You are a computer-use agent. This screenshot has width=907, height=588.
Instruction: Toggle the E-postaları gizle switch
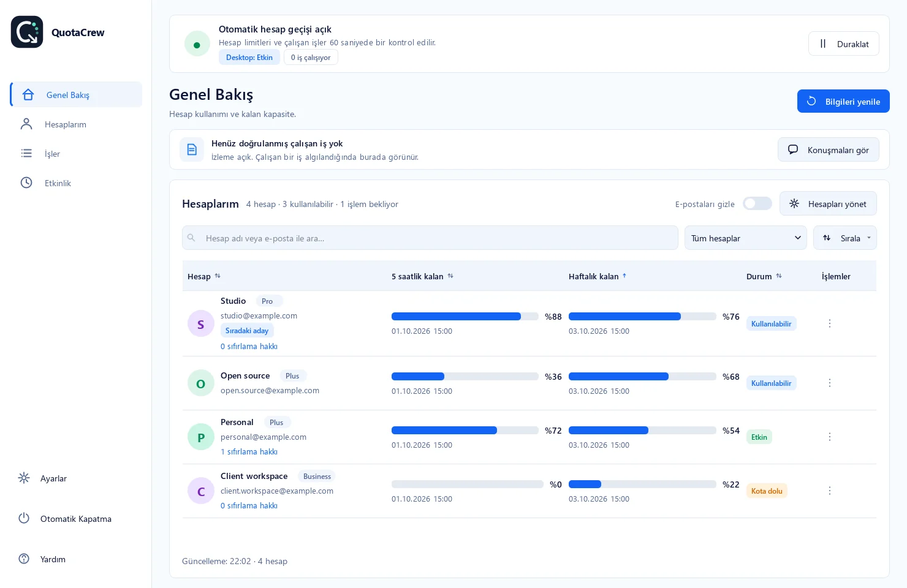tap(757, 203)
